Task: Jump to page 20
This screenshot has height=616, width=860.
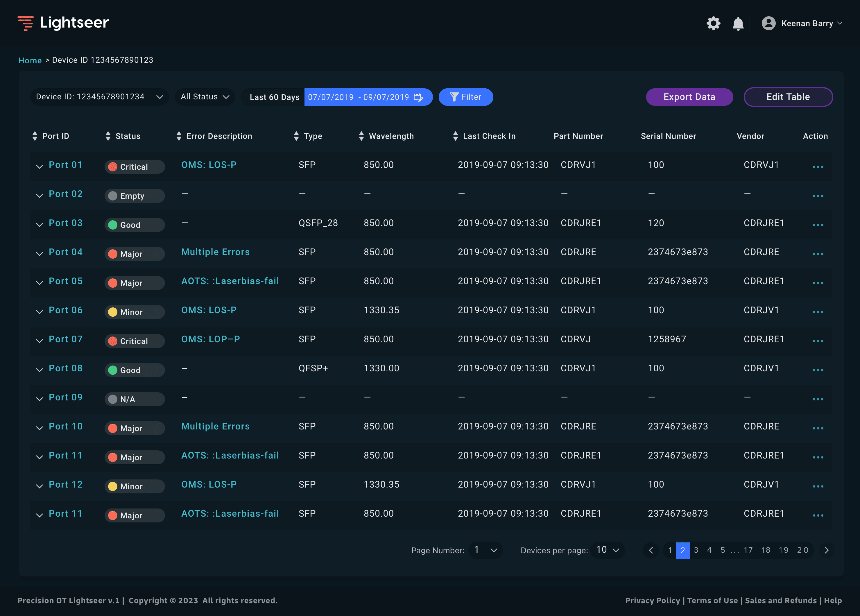Action: pos(802,550)
